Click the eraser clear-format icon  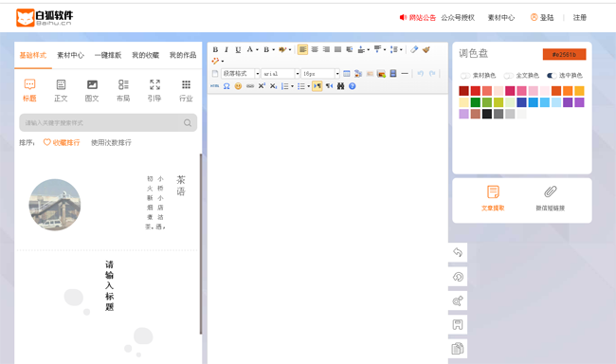(414, 49)
